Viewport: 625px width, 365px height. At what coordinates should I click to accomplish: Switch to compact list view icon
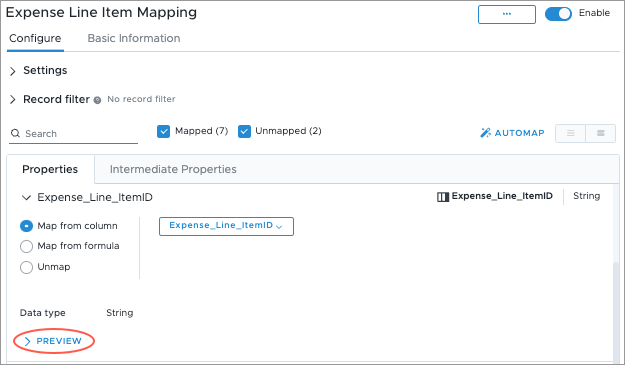point(570,133)
